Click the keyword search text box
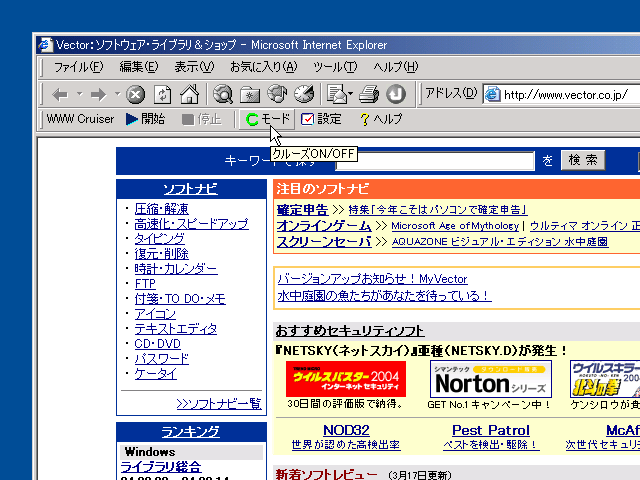The image size is (640, 480). click(435, 161)
